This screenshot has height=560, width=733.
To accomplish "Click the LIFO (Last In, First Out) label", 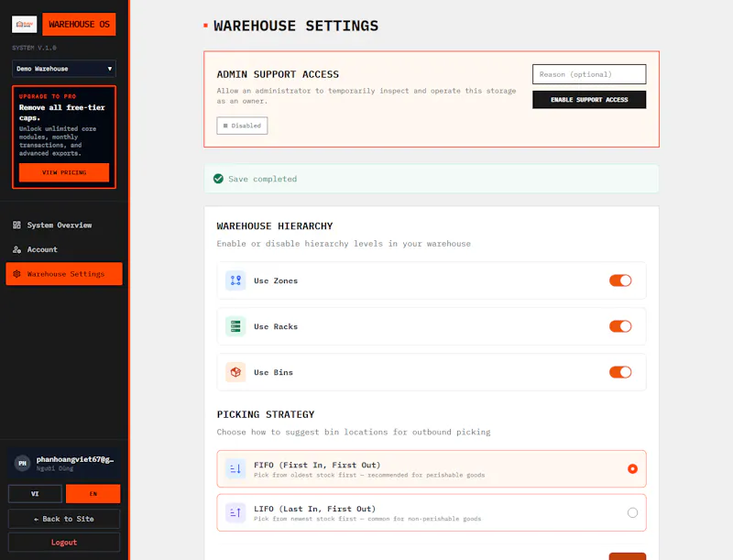I will click(314, 509).
